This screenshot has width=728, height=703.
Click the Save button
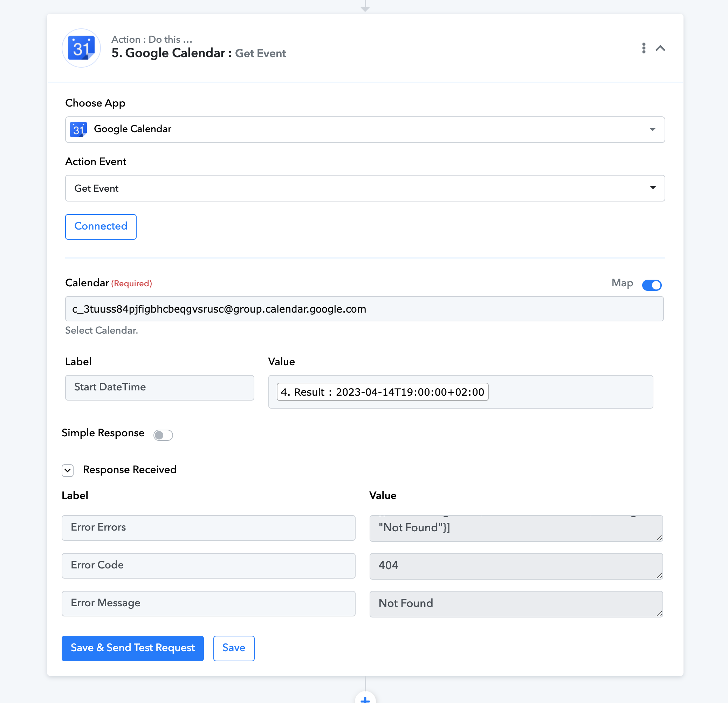point(234,648)
